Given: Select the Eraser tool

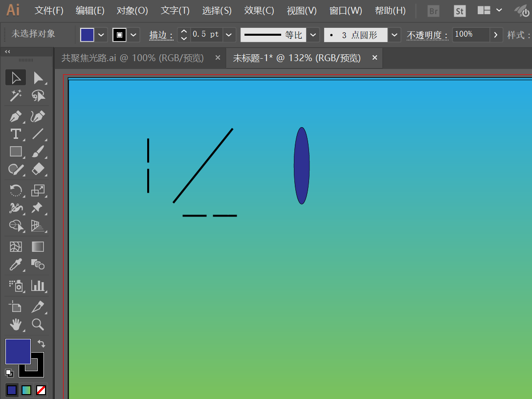Looking at the screenshot, I should tap(38, 169).
